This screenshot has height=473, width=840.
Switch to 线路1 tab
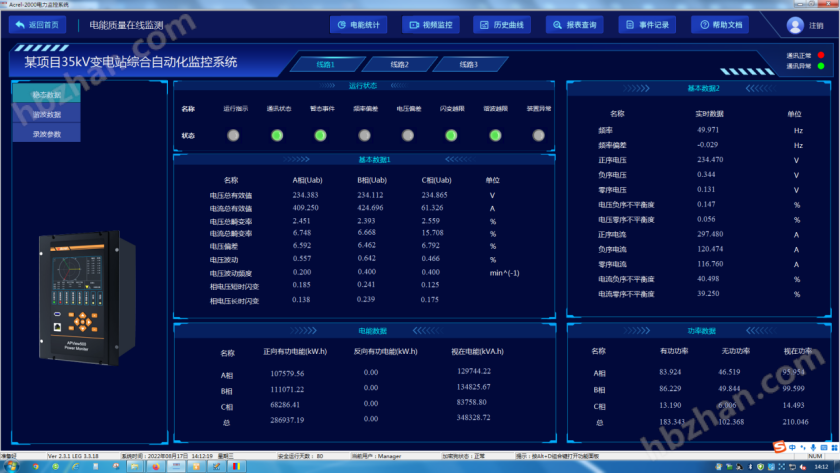pyautogui.click(x=326, y=65)
